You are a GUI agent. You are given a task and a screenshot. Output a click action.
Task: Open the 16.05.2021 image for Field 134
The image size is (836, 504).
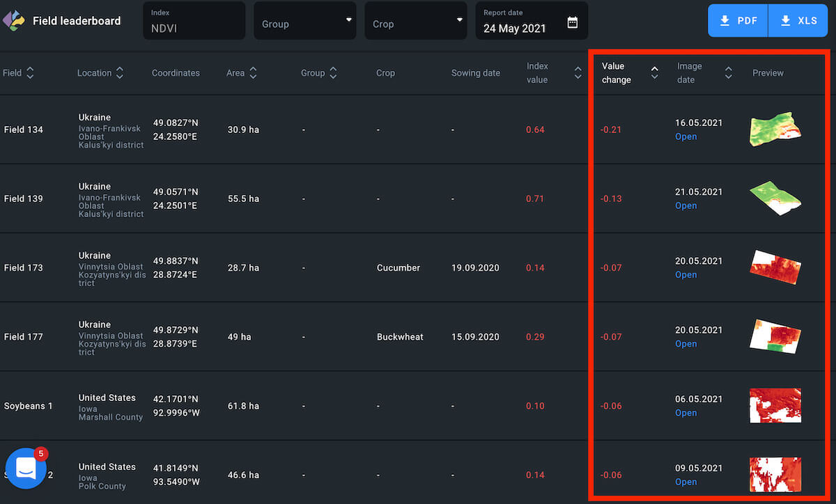686,137
